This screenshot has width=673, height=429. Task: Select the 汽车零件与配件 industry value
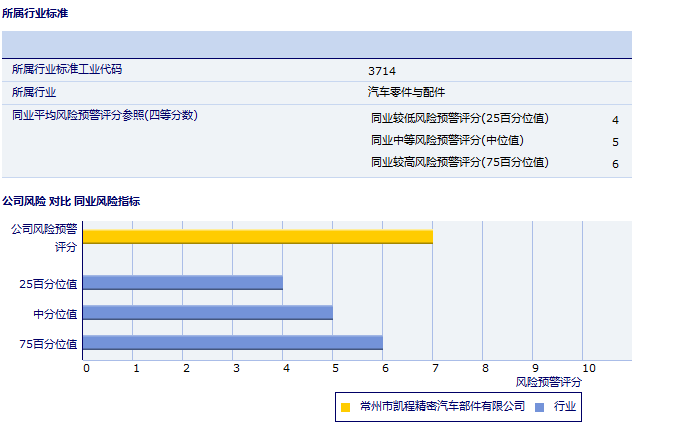pos(407,92)
